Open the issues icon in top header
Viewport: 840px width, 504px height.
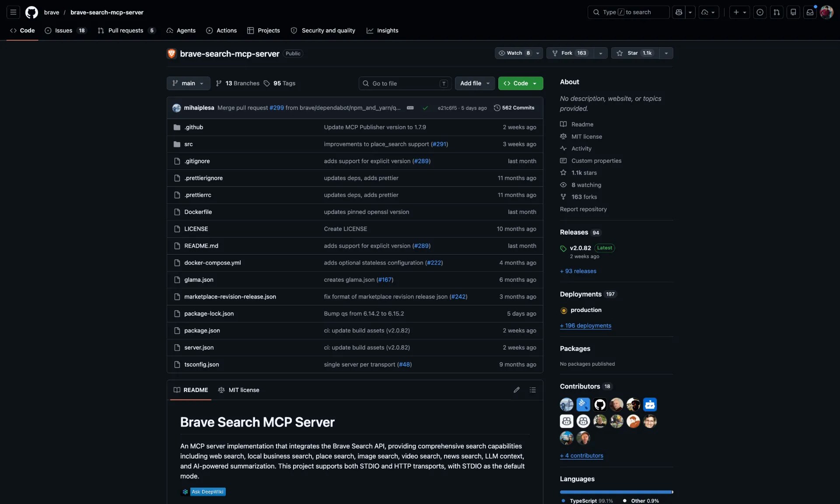760,12
